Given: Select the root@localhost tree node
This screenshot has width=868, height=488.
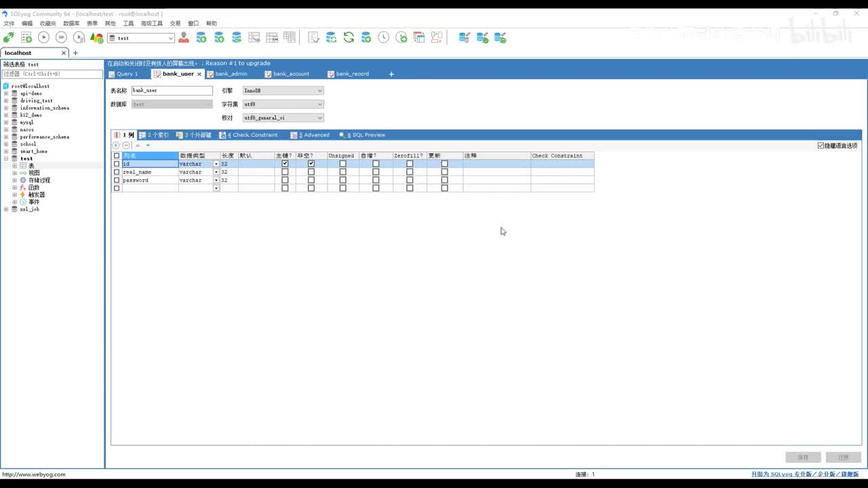Looking at the screenshot, I should tap(31, 86).
